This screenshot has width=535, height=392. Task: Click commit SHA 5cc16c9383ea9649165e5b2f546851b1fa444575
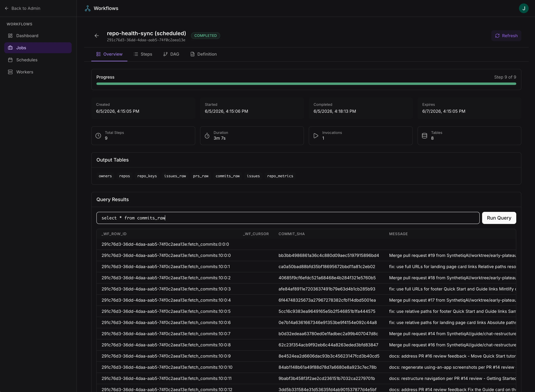pos(327,311)
